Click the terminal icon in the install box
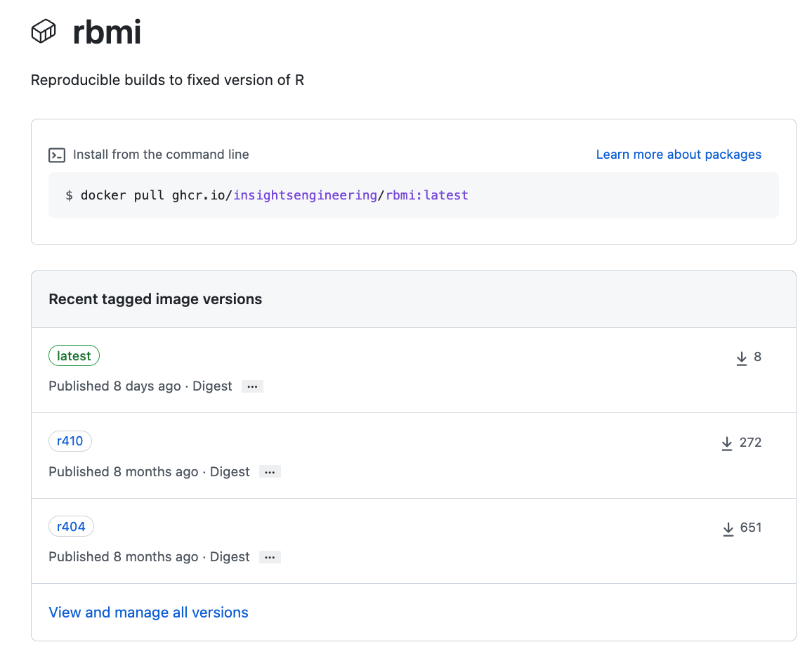 pyautogui.click(x=57, y=155)
